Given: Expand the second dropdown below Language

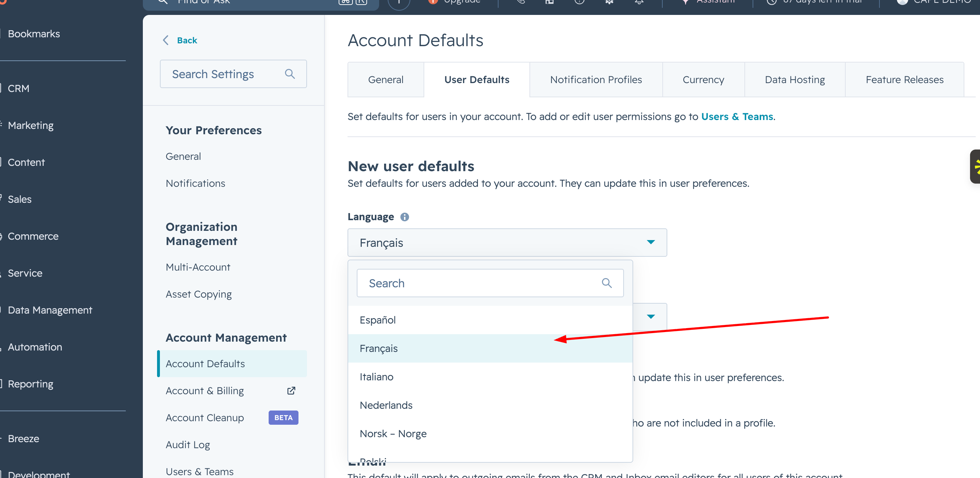Looking at the screenshot, I should [651, 316].
